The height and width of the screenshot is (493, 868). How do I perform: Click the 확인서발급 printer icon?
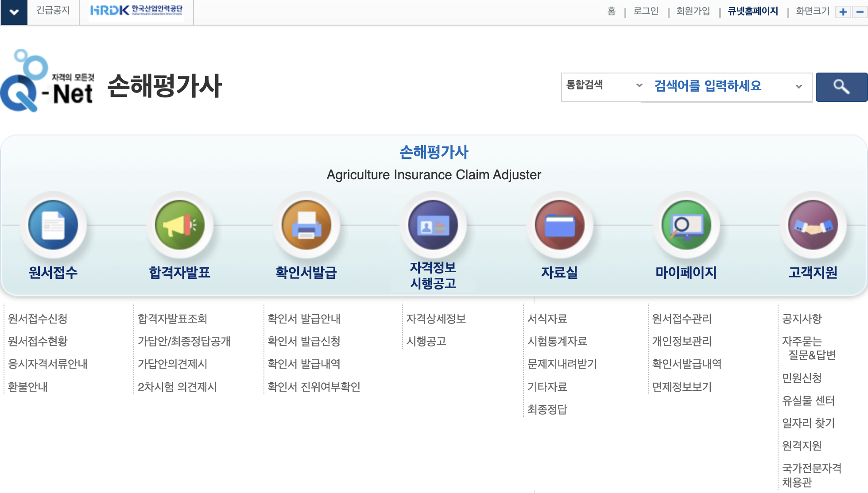[x=306, y=225]
